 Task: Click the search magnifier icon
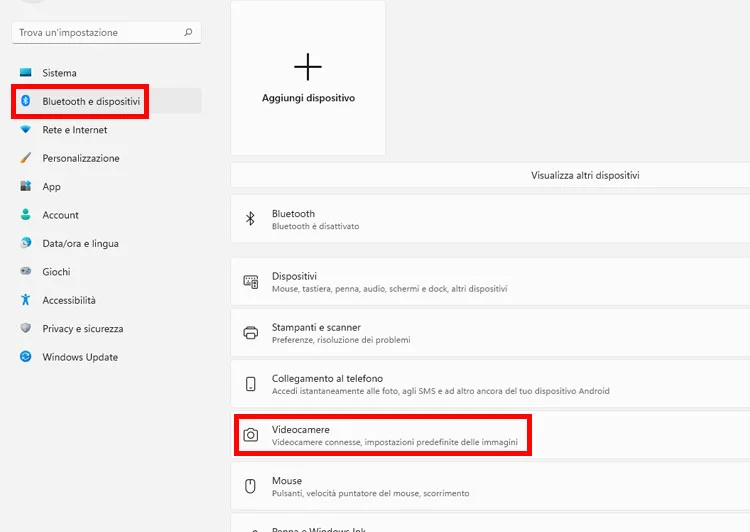pos(188,32)
